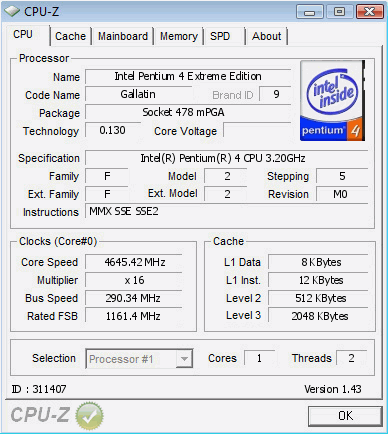Open the About tab
This screenshot has width=388, height=434.
267,36
